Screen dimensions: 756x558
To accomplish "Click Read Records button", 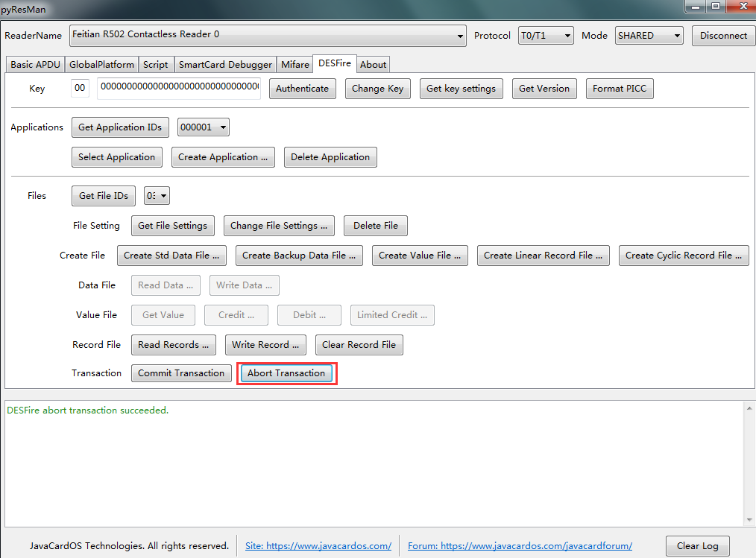I will point(174,345).
